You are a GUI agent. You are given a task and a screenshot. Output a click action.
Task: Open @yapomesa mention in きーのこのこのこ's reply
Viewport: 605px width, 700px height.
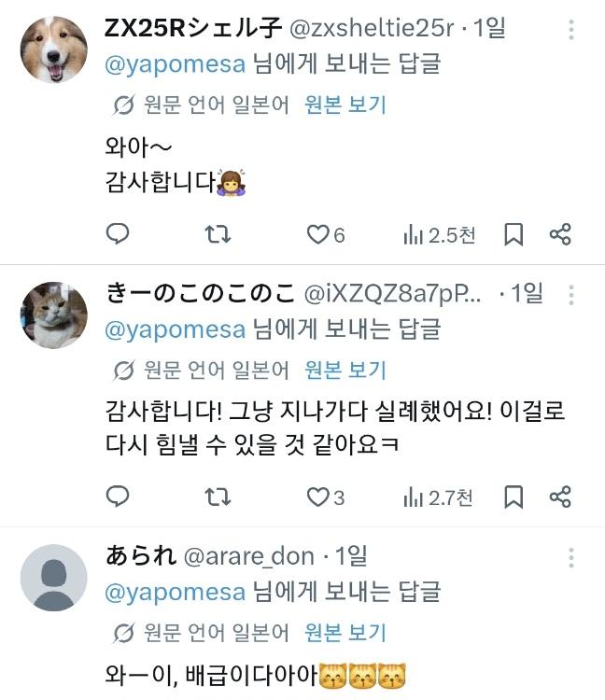point(175,329)
